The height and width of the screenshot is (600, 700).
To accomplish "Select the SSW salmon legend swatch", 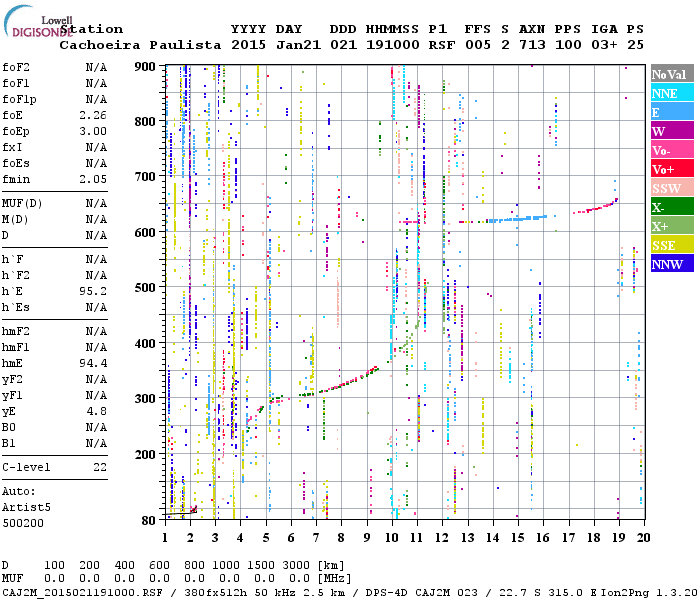I will [x=672, y=188].
